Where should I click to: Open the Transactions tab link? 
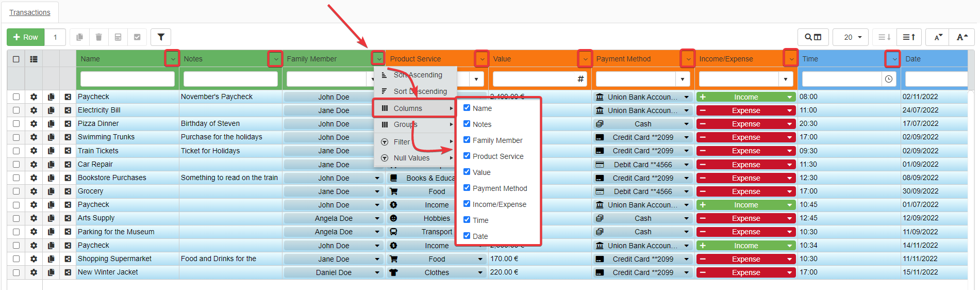coord(30,12)
